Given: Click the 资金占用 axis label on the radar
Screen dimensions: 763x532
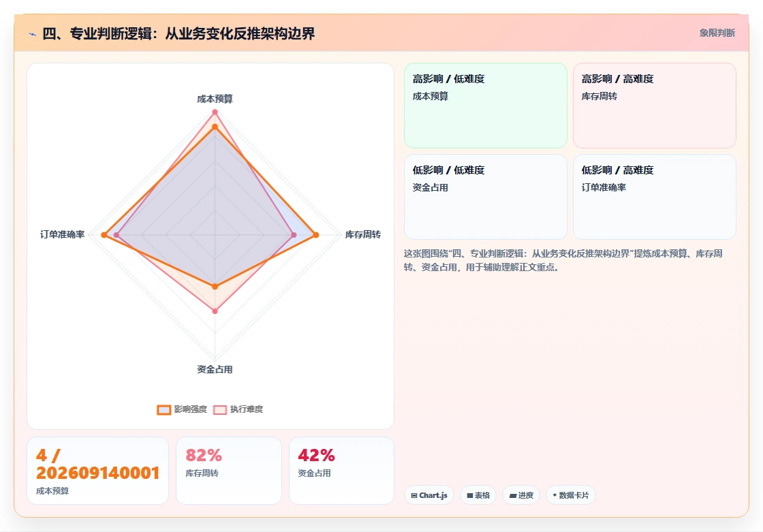Looking at the screenshot, I should tap(215, 369).
